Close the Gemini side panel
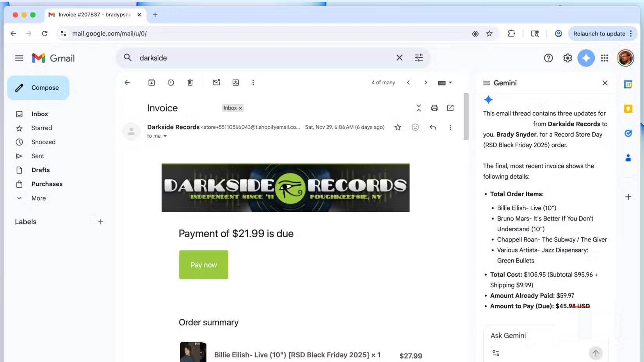The width and height of the screenshot is (644, 362). 605,83
